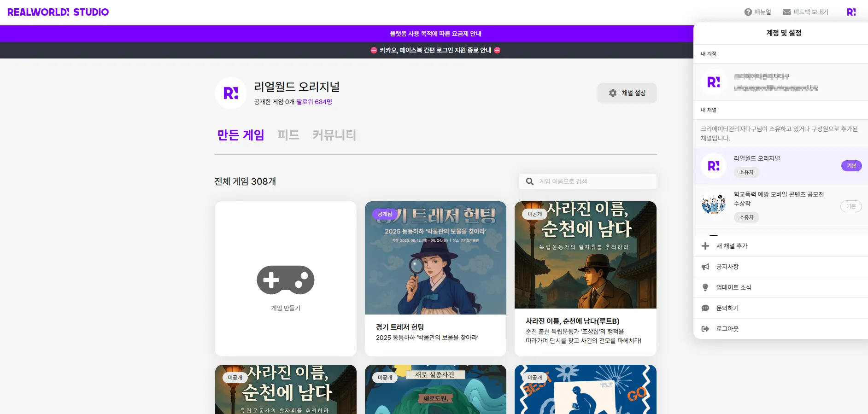Screen dimensions: 868x414
Task: Open 플랫폼 사용 목적에 따른 요금제 안내 banner
Action: (x=435, y=34)
